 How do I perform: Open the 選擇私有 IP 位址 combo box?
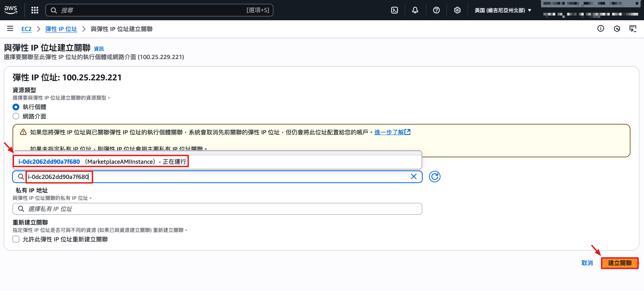point(217,209)
